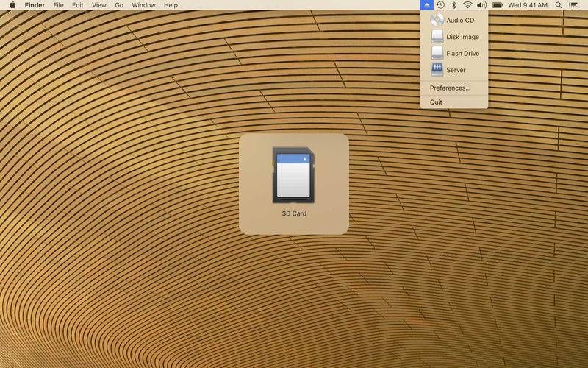
Task: Click the SD Card label text
Action: tap(294, 213)
